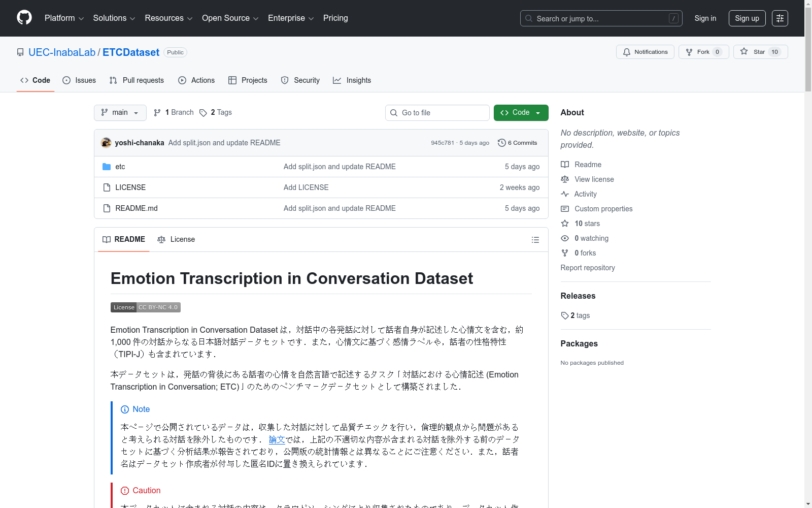
Task: Expand the Open Source menu
Action: click(x=230, y=18)
